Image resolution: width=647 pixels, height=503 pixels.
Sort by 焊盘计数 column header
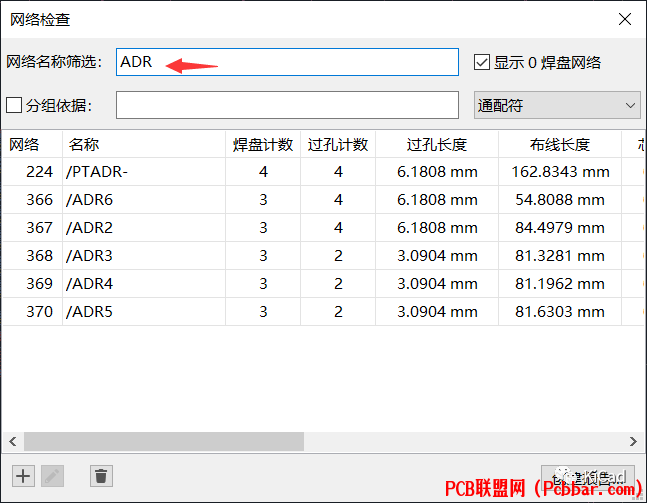[x=263, y=144]
